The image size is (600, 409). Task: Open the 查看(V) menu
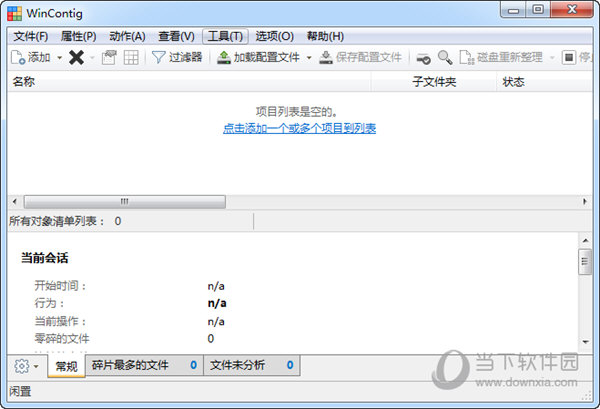pos(176,37)
